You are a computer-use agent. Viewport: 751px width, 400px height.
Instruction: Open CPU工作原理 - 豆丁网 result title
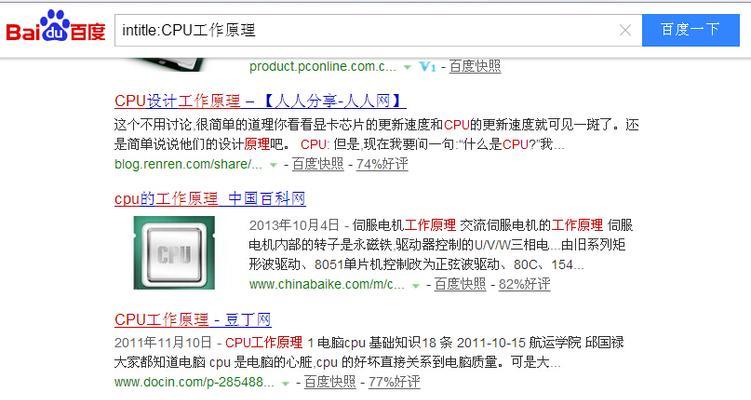193,320
